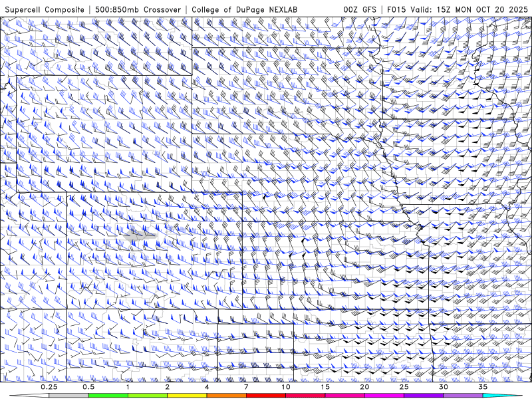Image resolution: width=532 pixels, height=399 pixels.
Task: Click the bright green legend color segment
Action: click(108, 396)
